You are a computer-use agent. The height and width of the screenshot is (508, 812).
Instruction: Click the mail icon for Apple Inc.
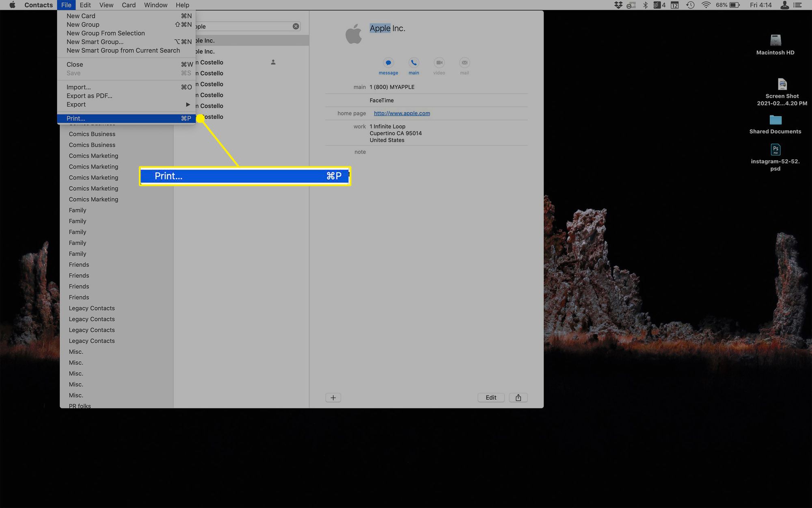click(464, 63)
